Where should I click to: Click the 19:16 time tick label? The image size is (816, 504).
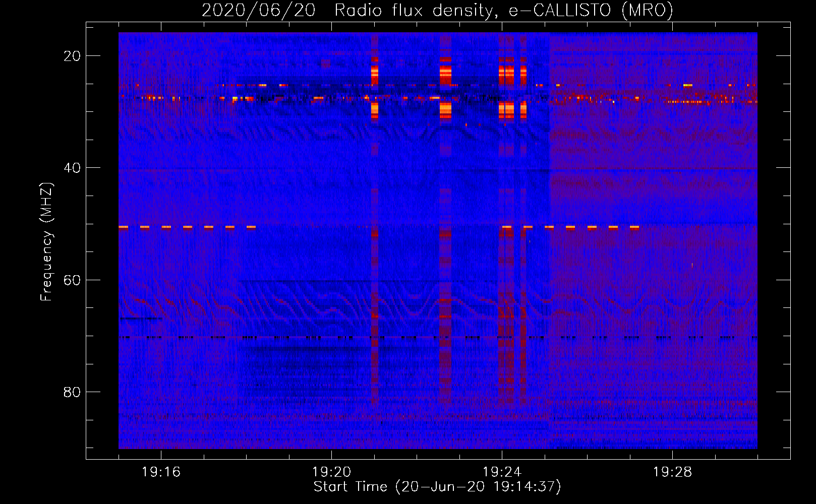click(161, 472)
